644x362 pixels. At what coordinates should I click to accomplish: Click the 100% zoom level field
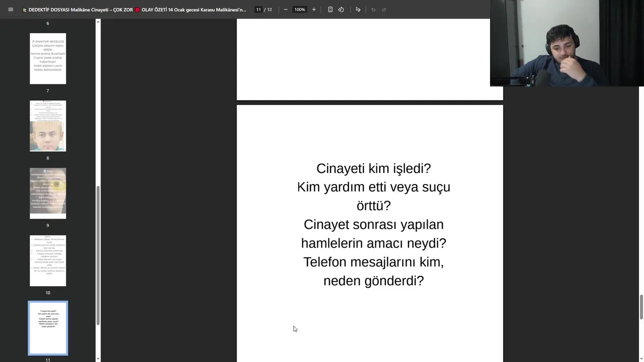tap(300, 10)
